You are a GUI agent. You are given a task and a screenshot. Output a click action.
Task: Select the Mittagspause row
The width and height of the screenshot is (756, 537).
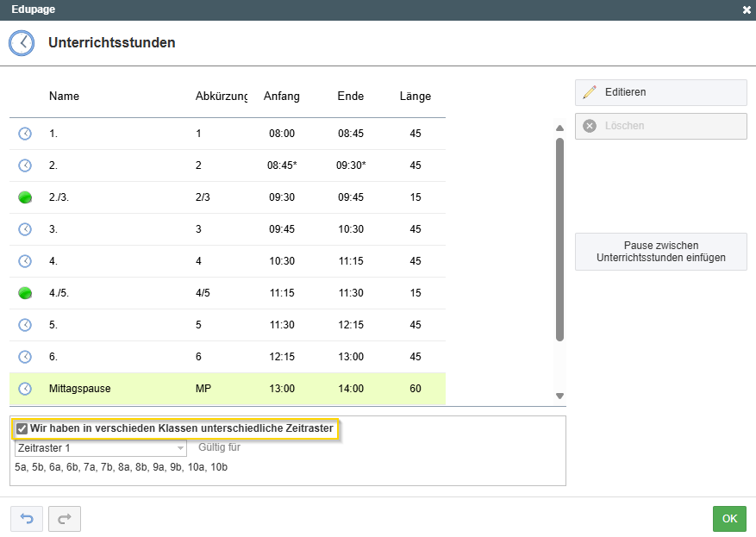228,389
